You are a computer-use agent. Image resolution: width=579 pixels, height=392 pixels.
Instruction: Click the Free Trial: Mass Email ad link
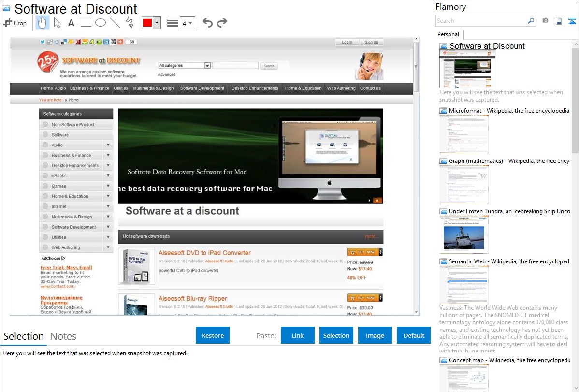pos(66,267)
